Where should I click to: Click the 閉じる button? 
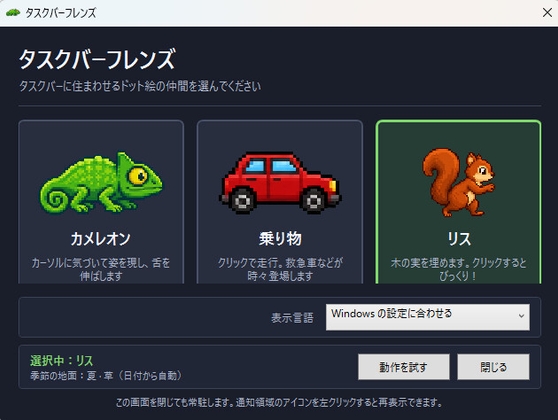493,367
